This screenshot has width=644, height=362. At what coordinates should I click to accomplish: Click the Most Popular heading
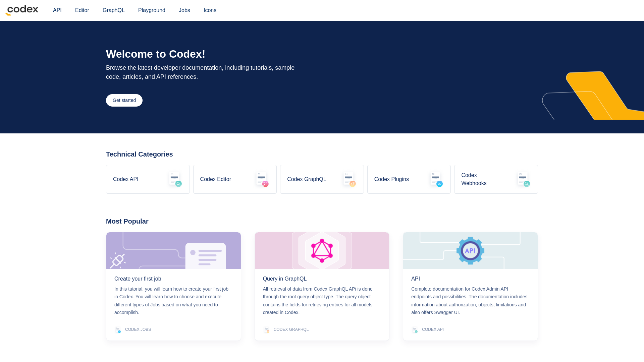(x=127, y=221)
